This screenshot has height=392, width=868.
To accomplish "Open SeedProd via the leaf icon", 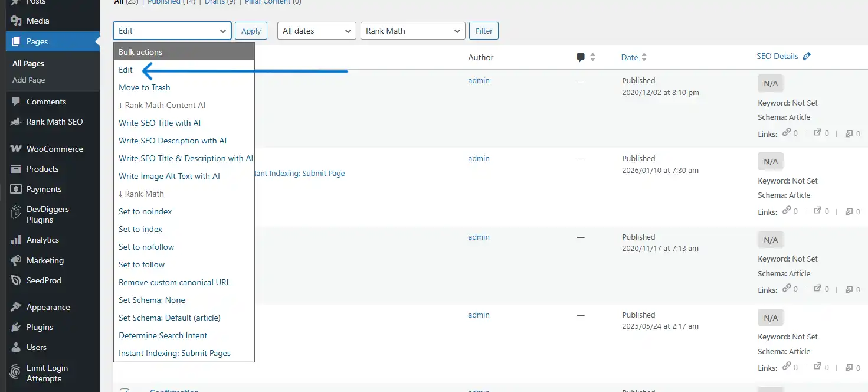I will 16,280.
